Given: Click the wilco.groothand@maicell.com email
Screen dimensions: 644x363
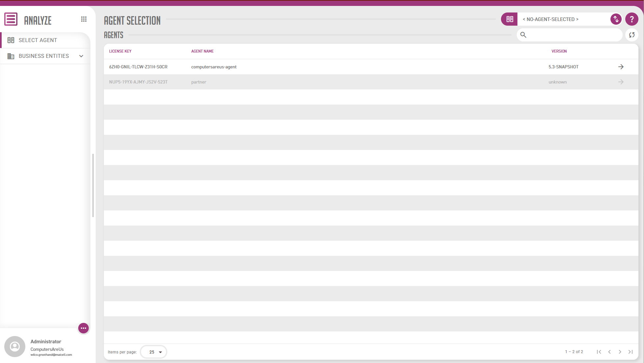Looking at the screenshot, I should 51,355.
